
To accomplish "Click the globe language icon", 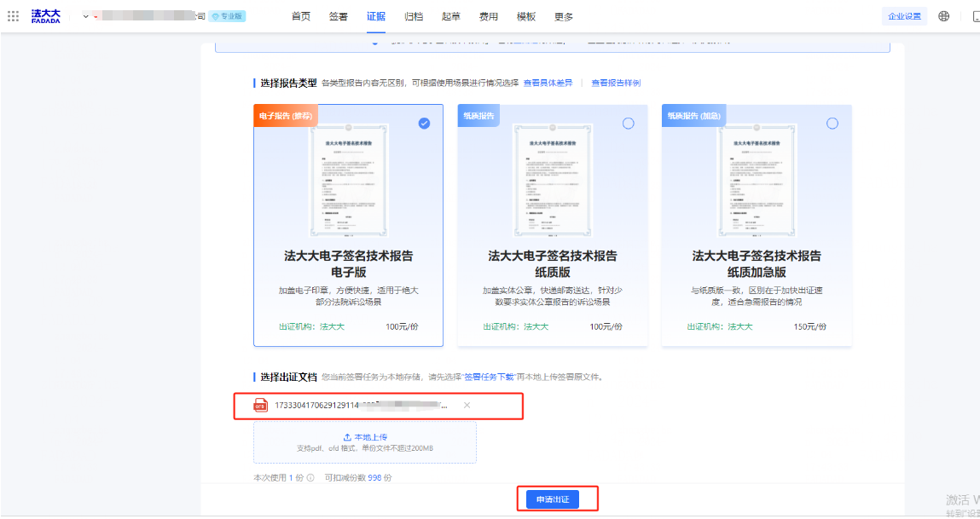I will 943,16.
